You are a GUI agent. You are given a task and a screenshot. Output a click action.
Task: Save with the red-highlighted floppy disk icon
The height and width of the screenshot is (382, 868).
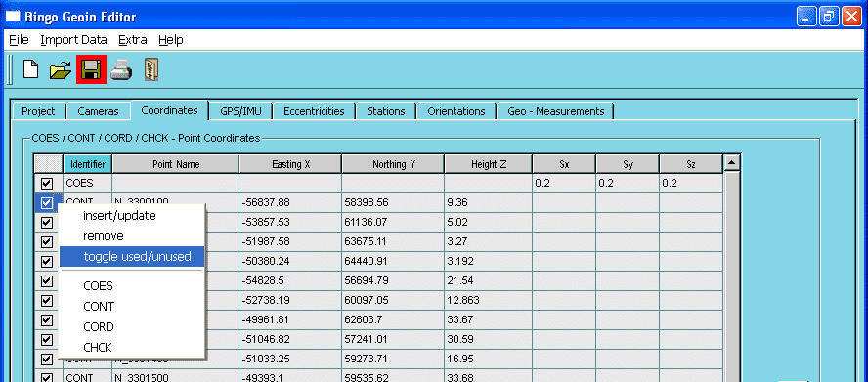91,69
